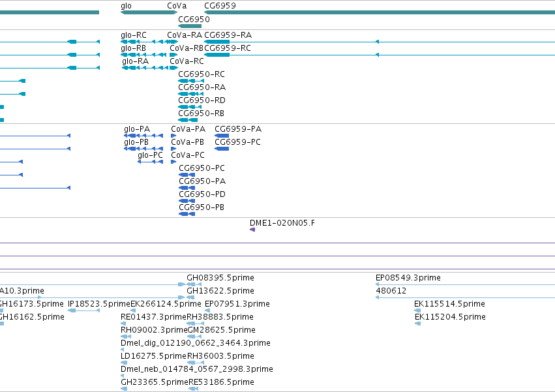Click the EP08549.3prime EST label

(x=408, y=278)
